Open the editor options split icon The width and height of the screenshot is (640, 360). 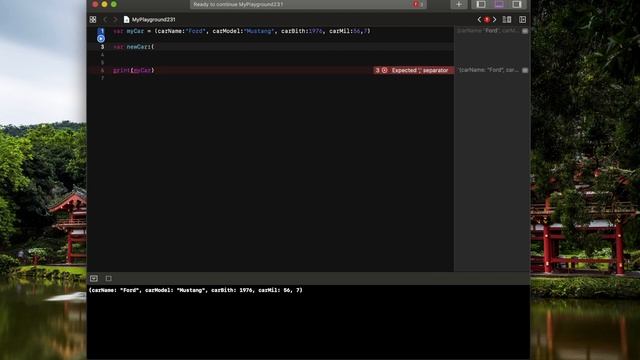(x=507, y=20)
